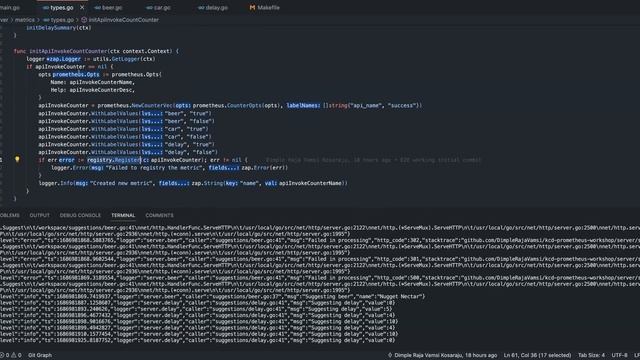The width and height of the screenshot is (640, 360).
Task: Click the Go file icon on types.go tab
Action: [x=46, y=7]
